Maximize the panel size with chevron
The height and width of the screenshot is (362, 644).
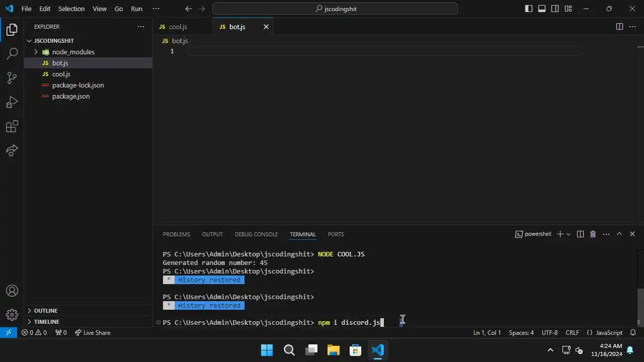619,234
